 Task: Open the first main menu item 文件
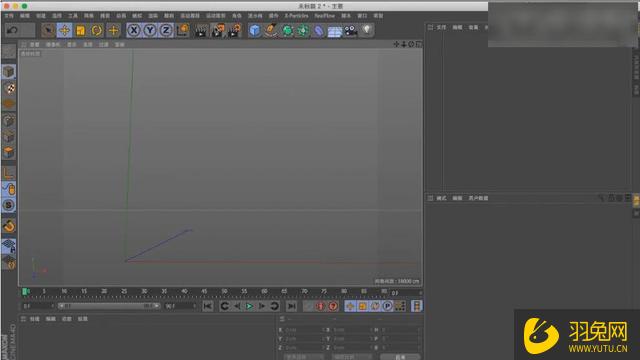click(x=9, y=16)
